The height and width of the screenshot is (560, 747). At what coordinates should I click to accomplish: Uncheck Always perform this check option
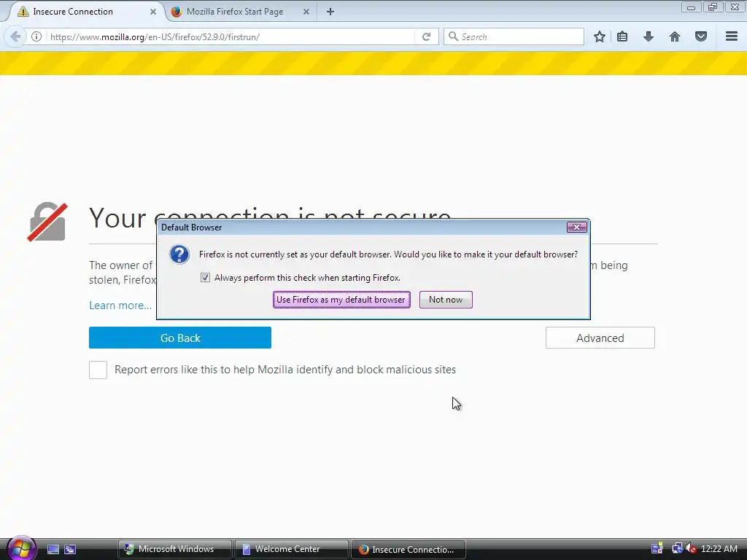[x=205, y=278]
